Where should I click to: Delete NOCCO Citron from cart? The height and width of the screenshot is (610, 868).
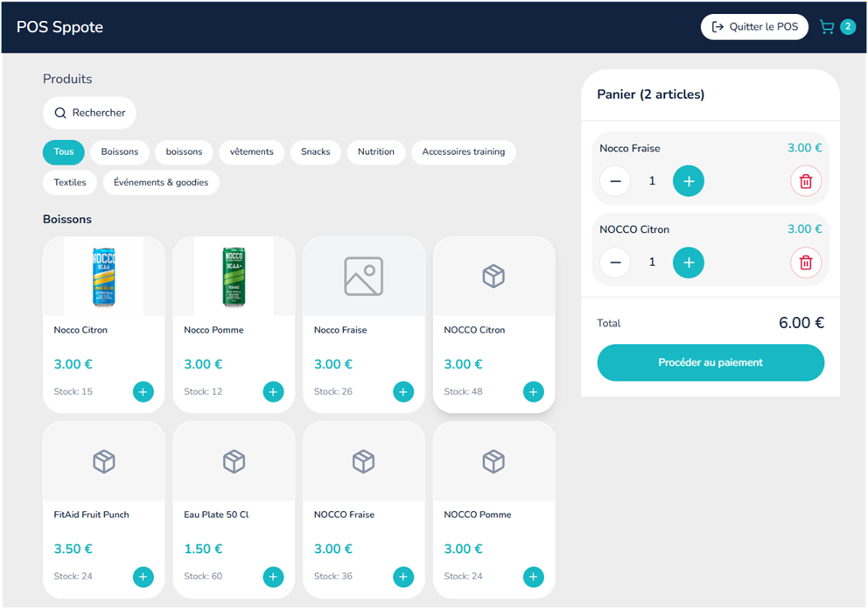pos(806,263)
